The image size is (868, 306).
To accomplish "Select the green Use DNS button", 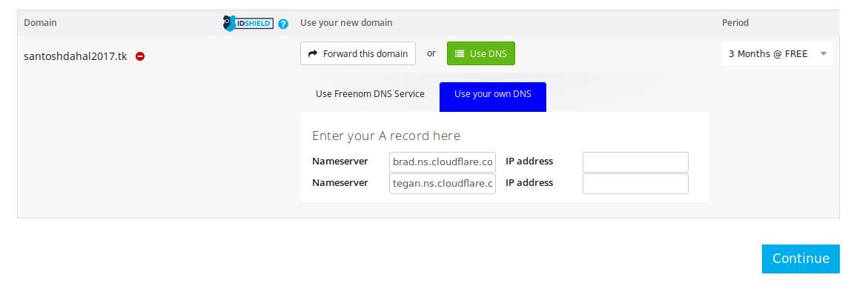I will point(481,53).
